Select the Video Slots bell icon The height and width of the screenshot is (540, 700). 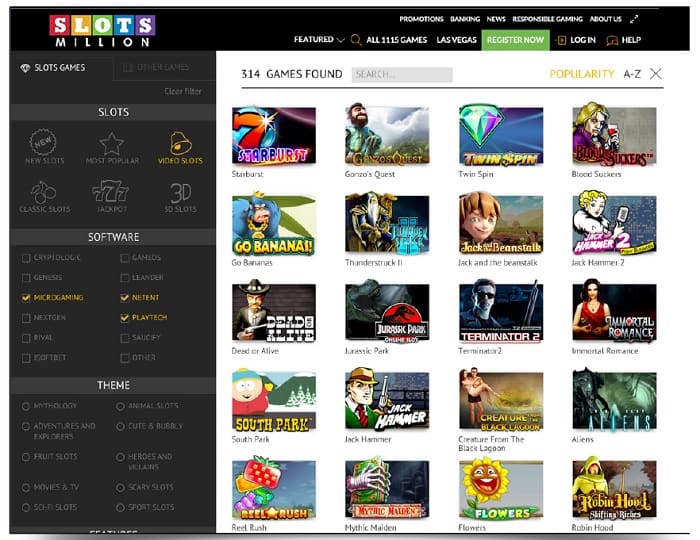point(180,143)
